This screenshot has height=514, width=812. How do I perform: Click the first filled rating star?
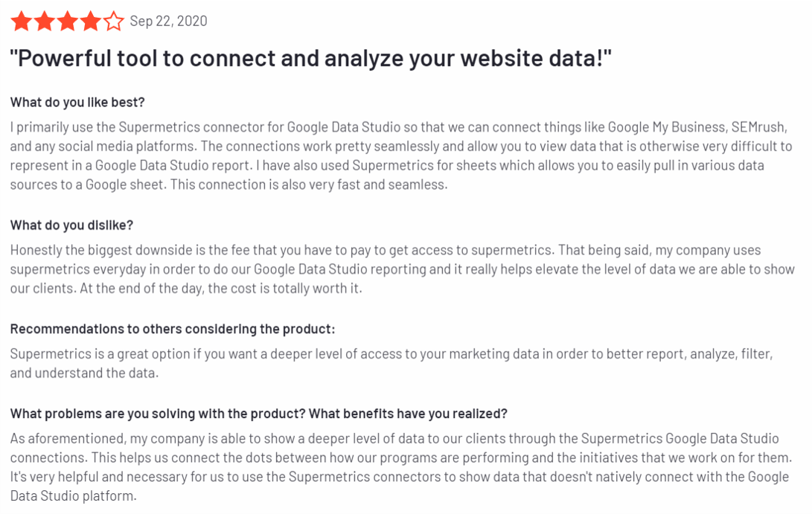[21, 22]
